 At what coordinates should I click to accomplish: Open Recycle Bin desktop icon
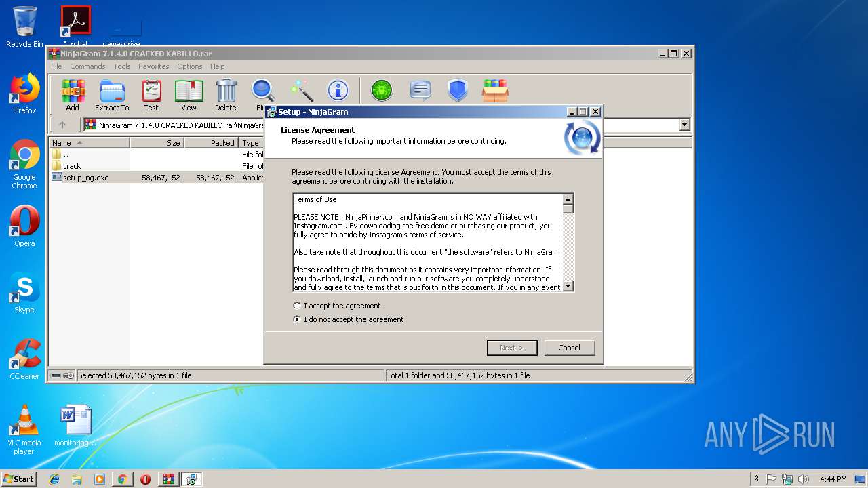tap(24, 27)
